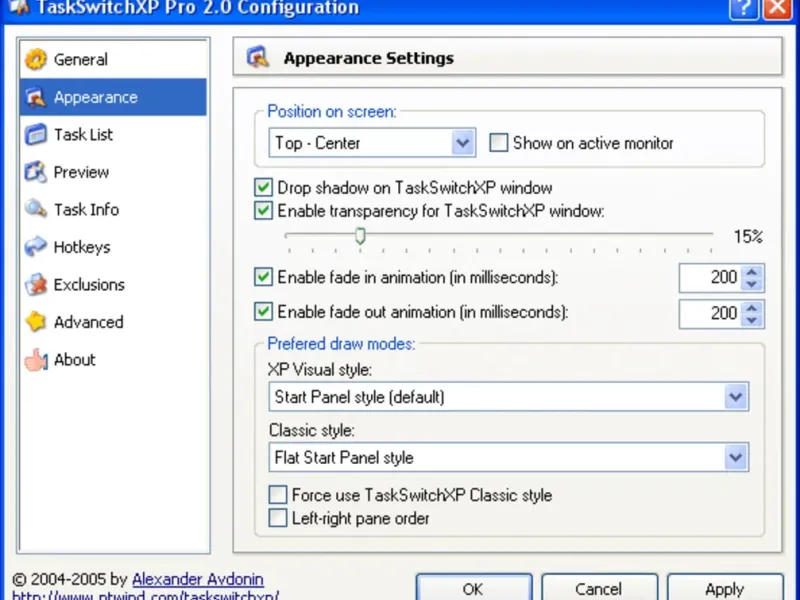Click the 15% transparency value label
Screen dimensions: 800x600
point(748,236)
